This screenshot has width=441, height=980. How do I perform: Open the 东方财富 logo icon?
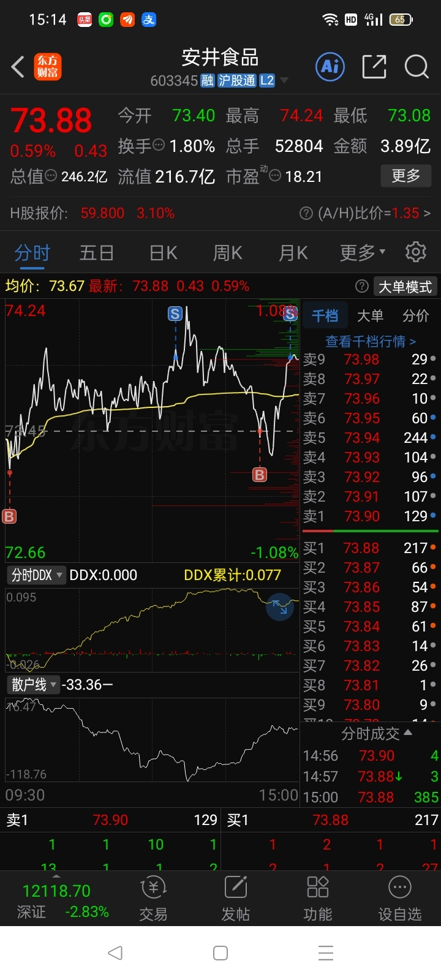(48, 67)
